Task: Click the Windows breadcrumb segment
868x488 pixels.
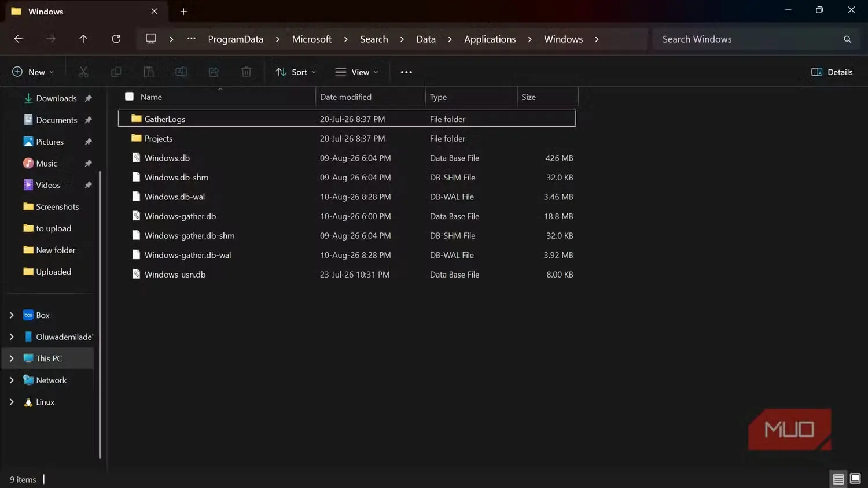Action: pos(563,39)
